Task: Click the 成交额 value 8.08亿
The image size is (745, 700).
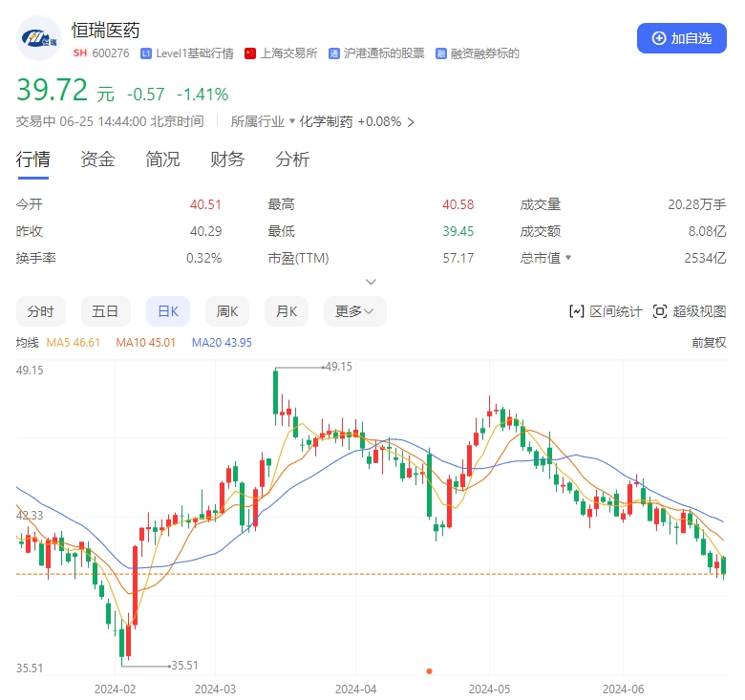Action: coord(708,231)
